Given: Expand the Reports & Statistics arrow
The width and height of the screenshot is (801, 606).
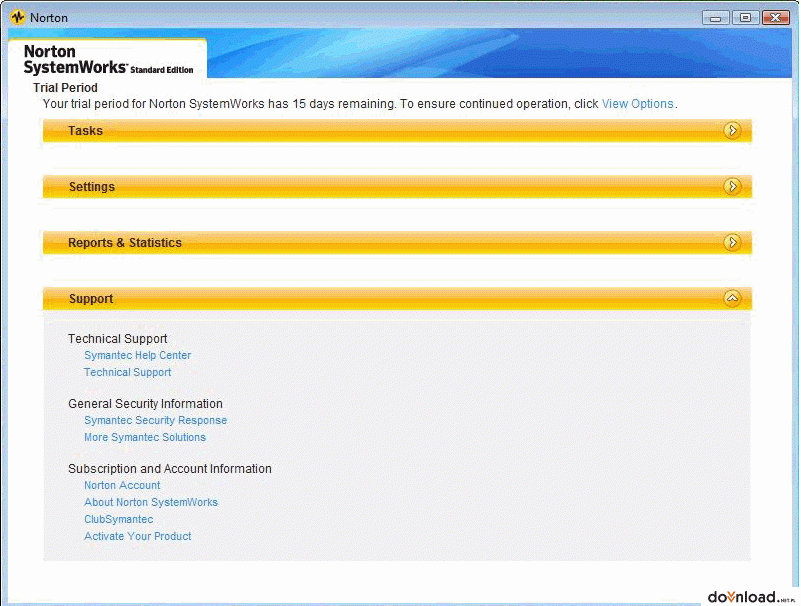Looking at the screenshot, I should 732,242.
